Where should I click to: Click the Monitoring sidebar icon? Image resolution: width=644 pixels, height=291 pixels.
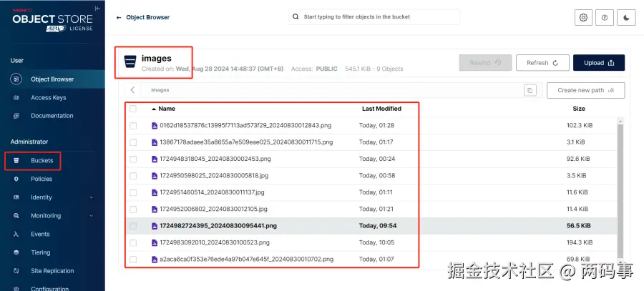[16, 216]
